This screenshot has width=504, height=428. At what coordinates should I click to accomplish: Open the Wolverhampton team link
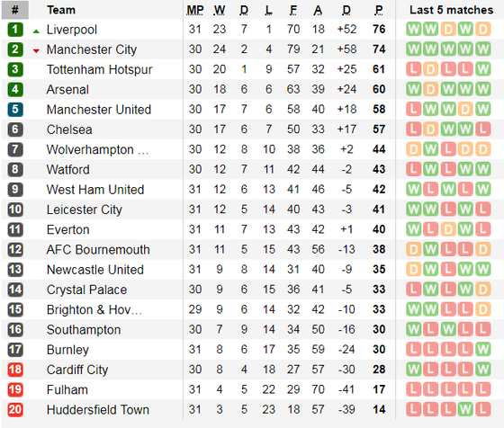pyautogui.click(x=97, y=149)
